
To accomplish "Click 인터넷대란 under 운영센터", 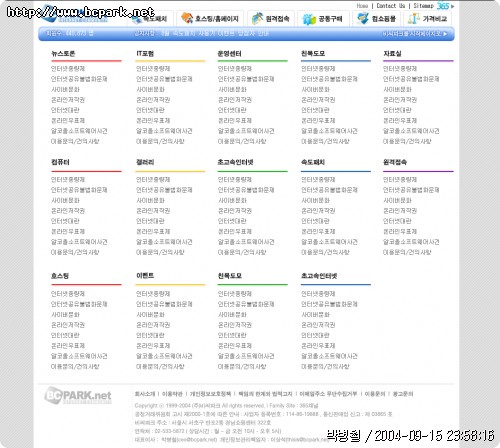I will click(232, 110).
